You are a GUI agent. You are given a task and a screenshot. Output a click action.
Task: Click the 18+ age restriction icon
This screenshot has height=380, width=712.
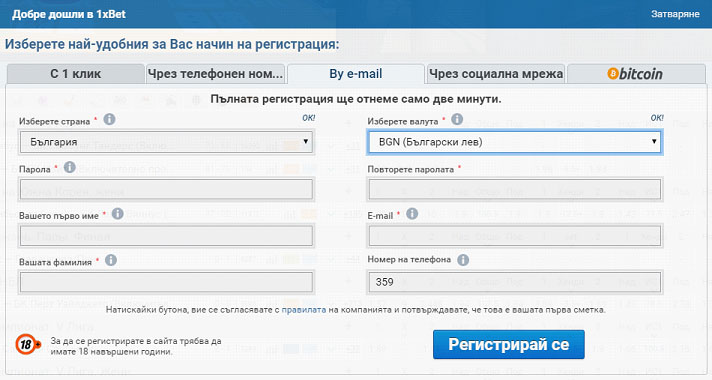point(28,345)
